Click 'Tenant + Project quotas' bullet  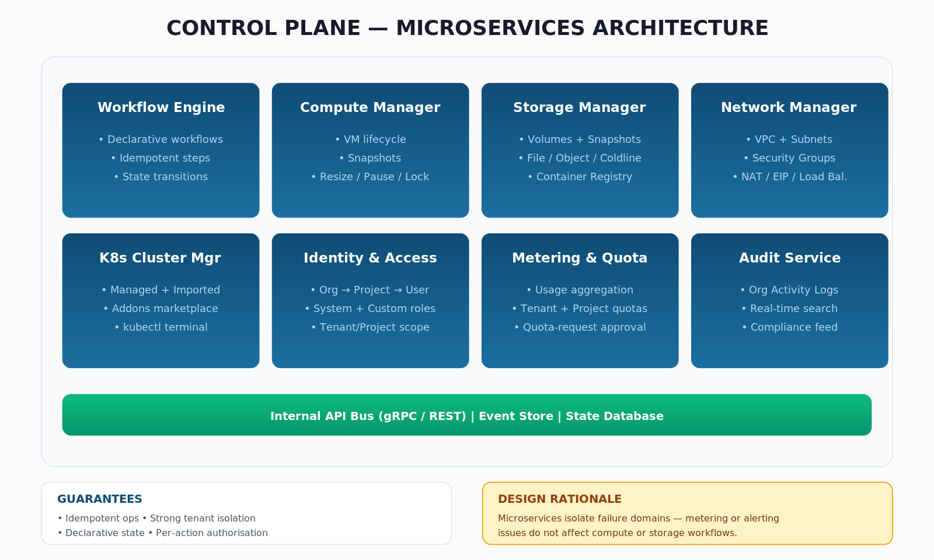580,309
